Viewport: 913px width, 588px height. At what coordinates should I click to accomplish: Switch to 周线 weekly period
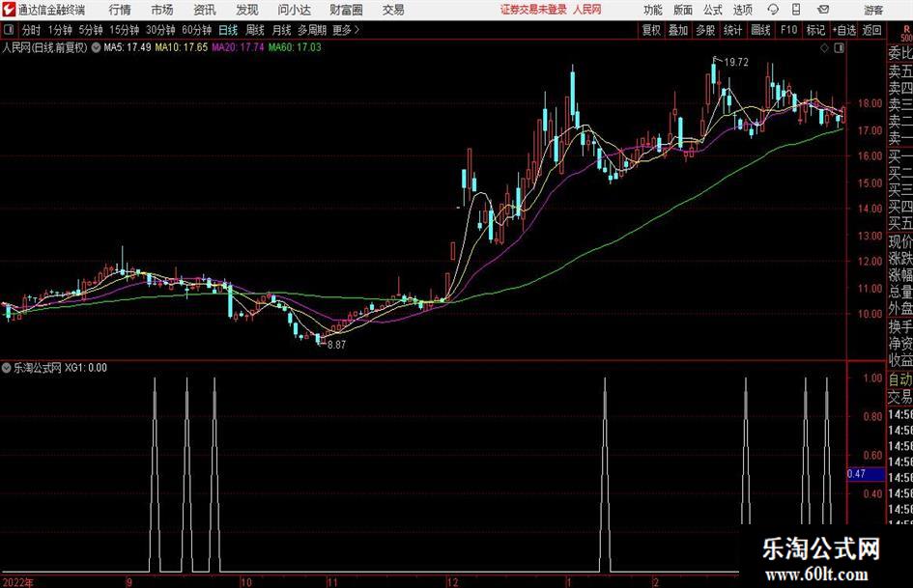pyautogui.click(x=255, y=30)
